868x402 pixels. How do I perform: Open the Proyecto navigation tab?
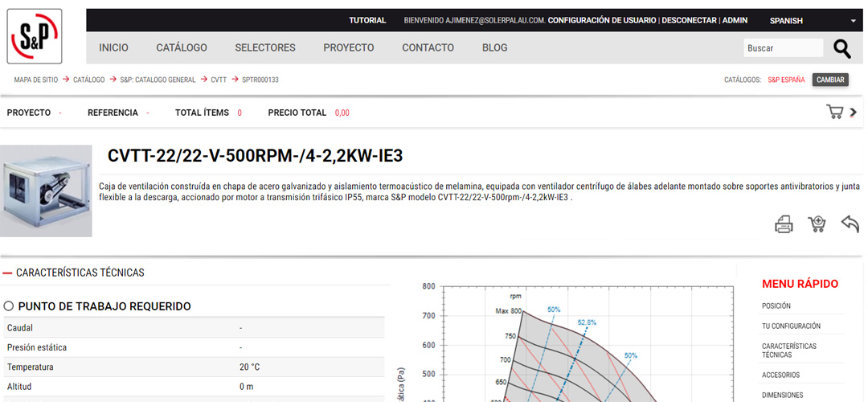[349, 48]
